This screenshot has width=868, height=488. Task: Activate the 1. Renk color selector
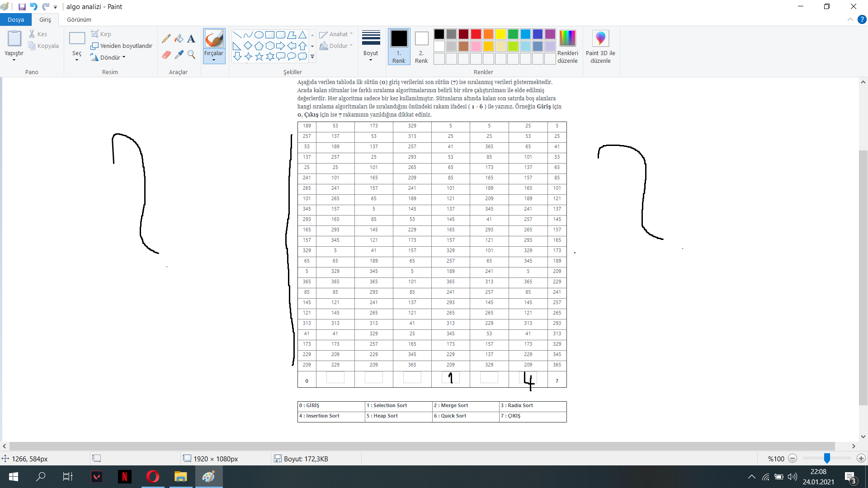pyautogui.click(x=399, y=45)
